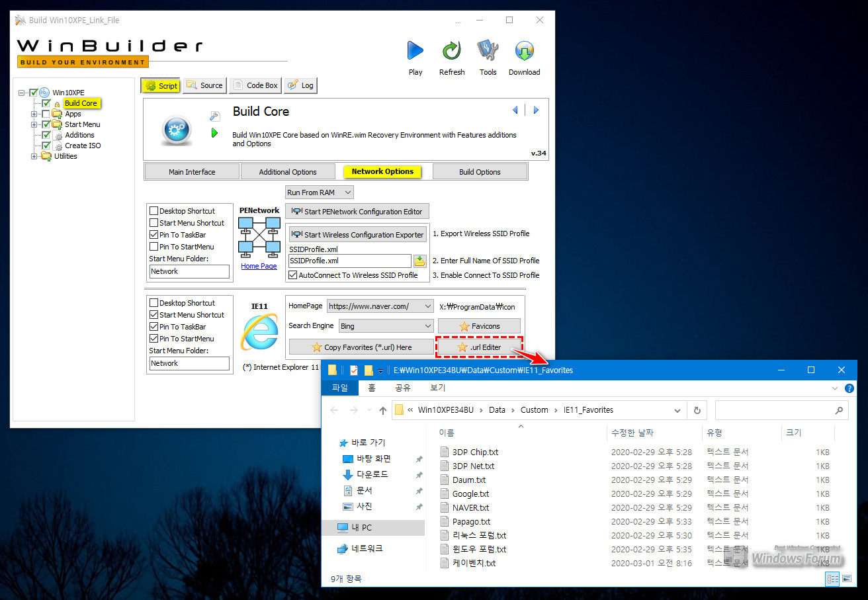868x600 pixels.
Task: Click the Internet Explorer 11 logo
Action: click(x=259, y=333)
